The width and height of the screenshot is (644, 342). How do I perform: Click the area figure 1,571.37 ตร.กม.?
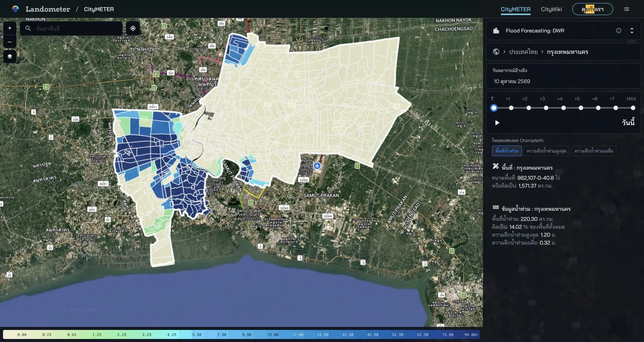tap(535, 186)
